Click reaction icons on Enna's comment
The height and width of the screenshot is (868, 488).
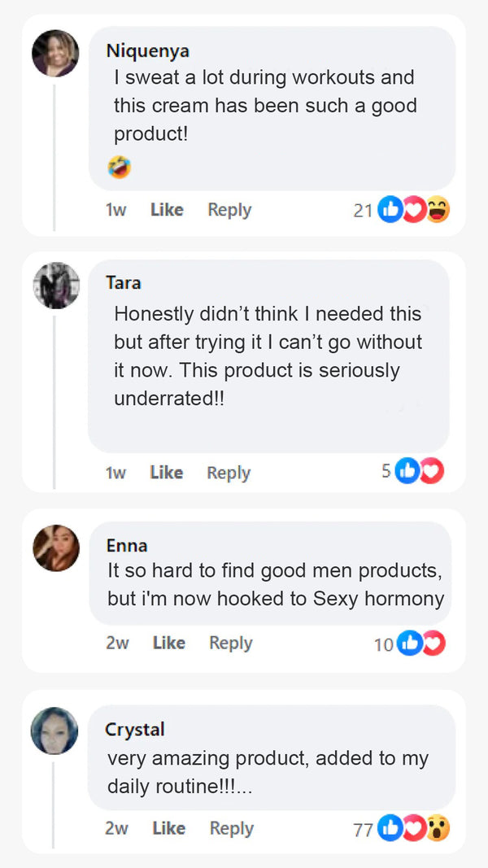click(420, 643)
